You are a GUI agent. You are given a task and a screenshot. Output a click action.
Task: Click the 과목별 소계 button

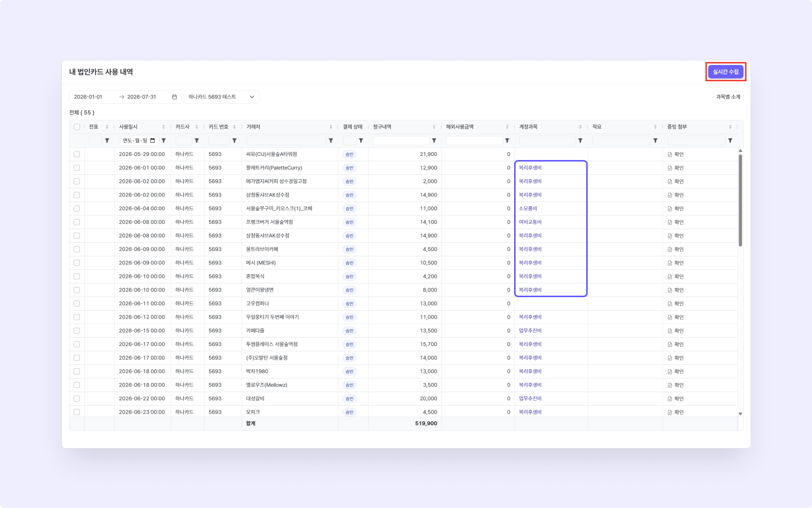click(728, 97)
